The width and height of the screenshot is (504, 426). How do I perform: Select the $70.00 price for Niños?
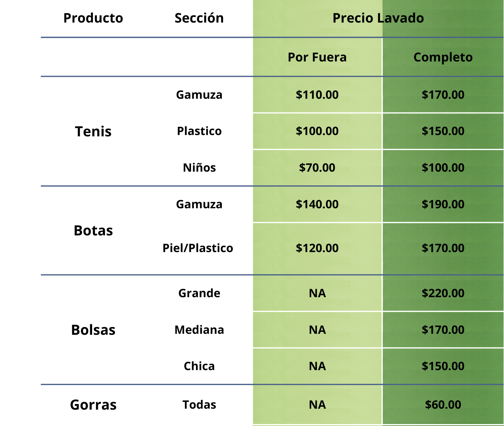[x=317, y=168]
